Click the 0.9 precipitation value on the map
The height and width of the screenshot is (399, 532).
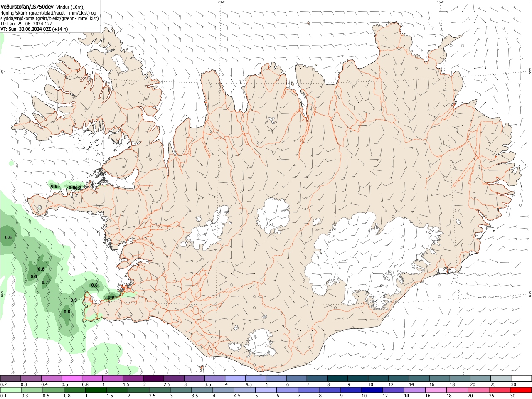[x=111, y=297]
